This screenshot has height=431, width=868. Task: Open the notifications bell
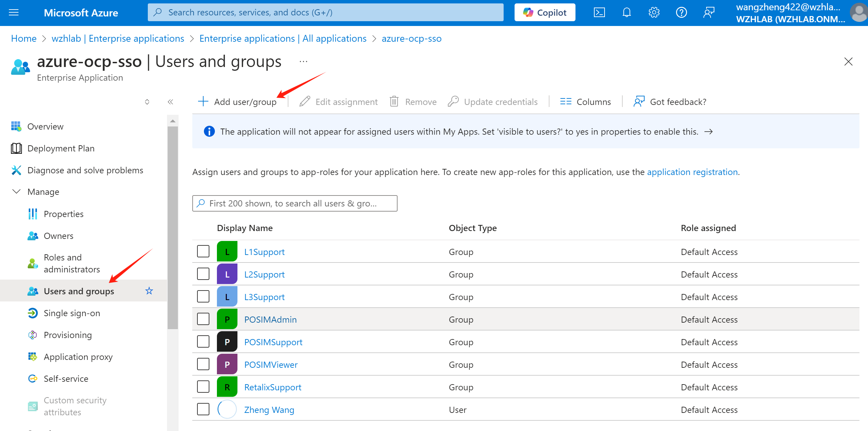pyautogui.click(x=626, y=13)
